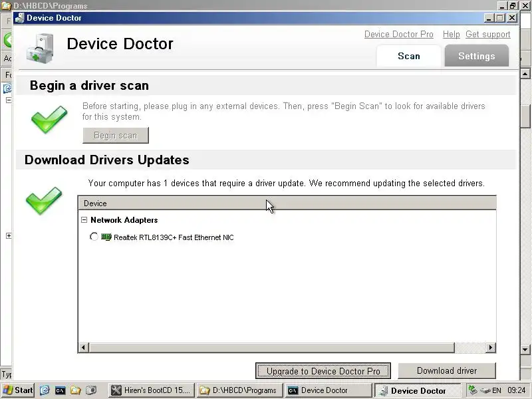Open the command prompt quick-launch icon

pos(60,390)
